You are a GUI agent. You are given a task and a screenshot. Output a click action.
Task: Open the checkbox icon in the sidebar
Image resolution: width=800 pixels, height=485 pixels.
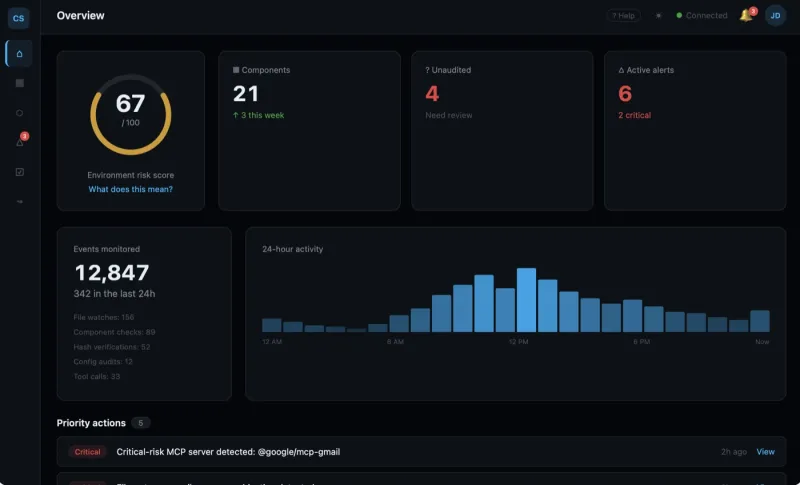point(19,172)
